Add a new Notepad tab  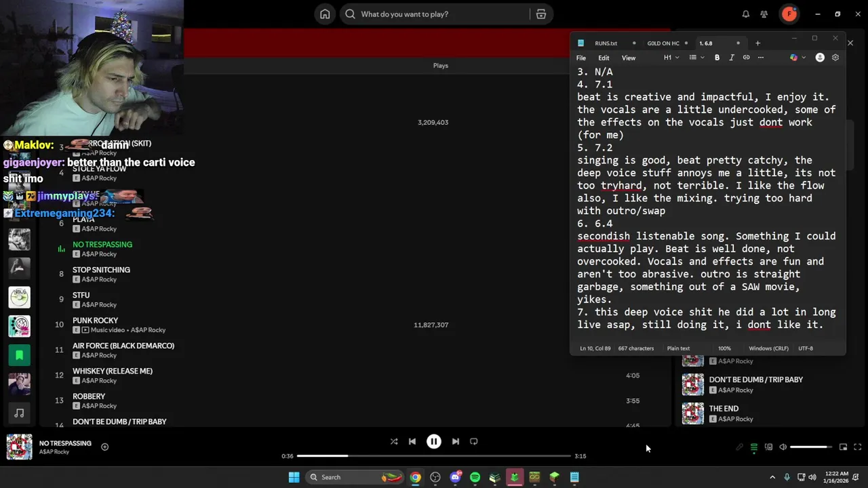(758, 43)
